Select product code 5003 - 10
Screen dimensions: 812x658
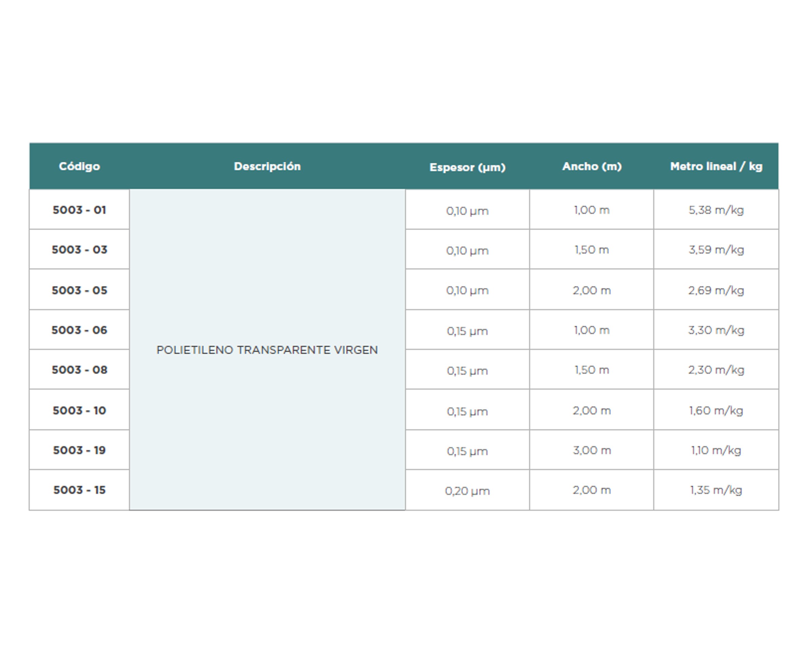tap(79, 410)
